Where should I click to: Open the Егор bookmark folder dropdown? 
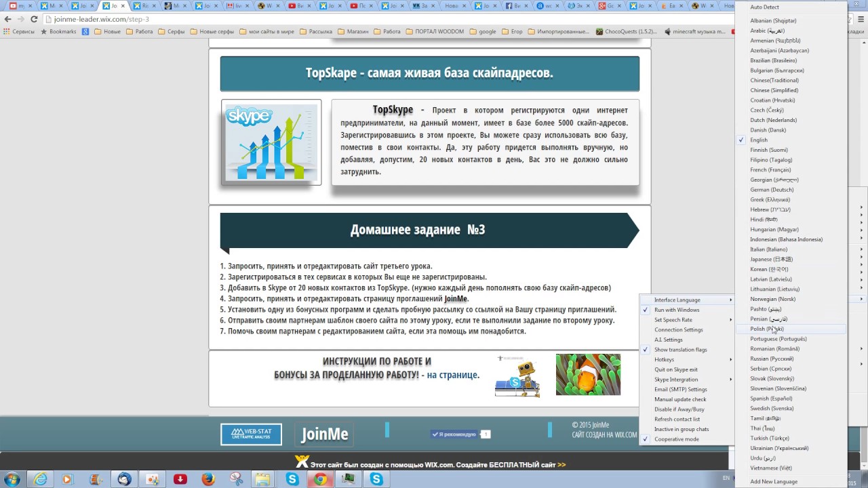click(x=511, y=31)
